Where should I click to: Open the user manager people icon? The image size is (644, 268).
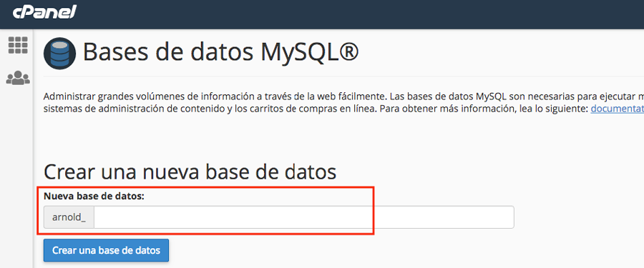coord(18,78)
